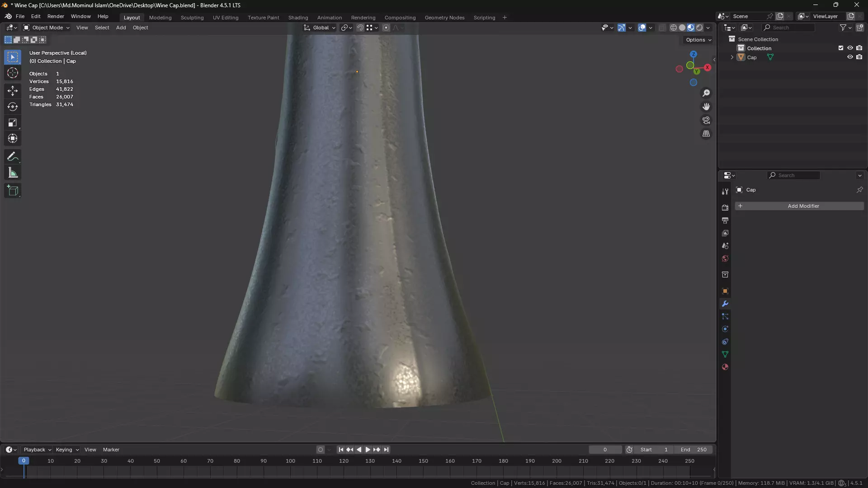Open Global transform orientation dropdown

tap(320, 28)
